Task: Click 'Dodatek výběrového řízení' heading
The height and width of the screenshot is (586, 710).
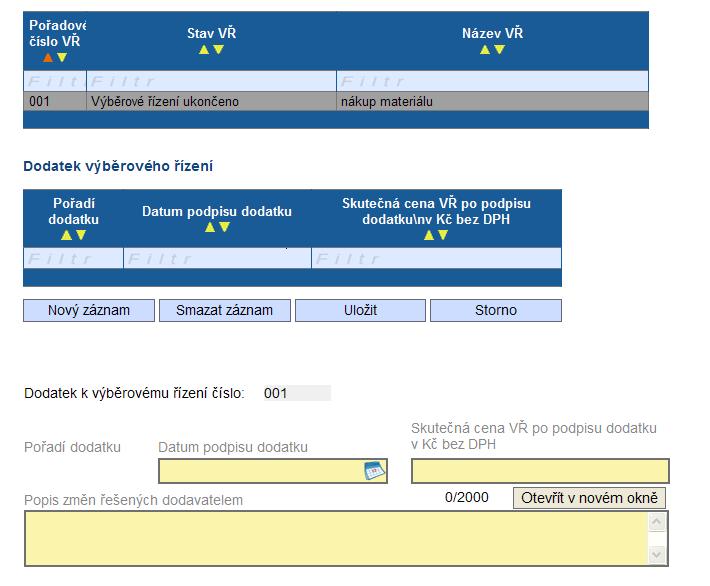Action: click(x=118, y=166)
